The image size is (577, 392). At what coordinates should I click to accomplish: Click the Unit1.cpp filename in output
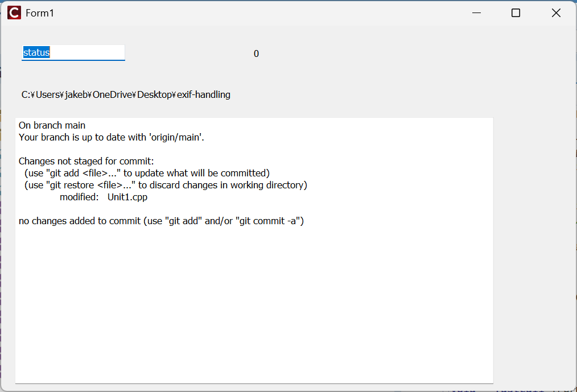click(127, 197)
